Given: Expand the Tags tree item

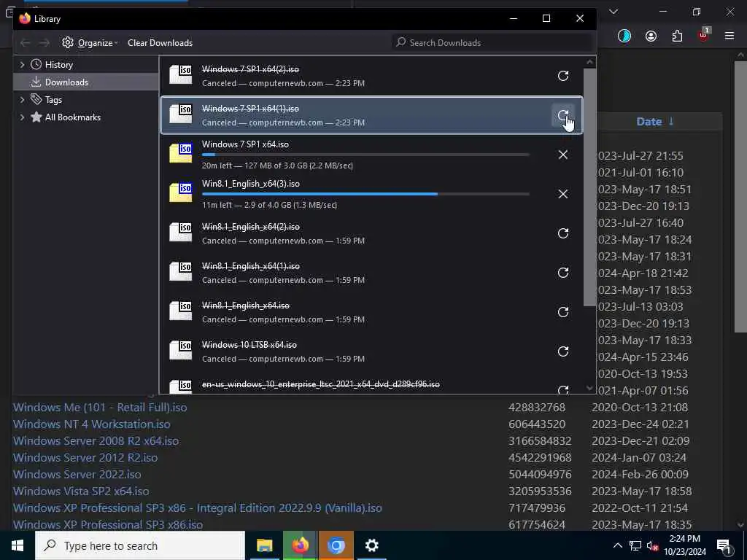Looking at the screenshot, I should coord(22,99).
